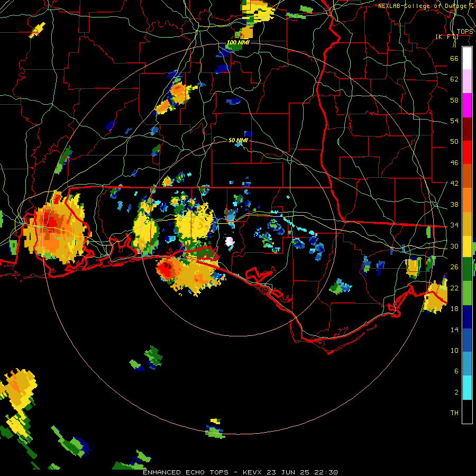
Task: Click the TH threshold label
Action: point(454,413)
